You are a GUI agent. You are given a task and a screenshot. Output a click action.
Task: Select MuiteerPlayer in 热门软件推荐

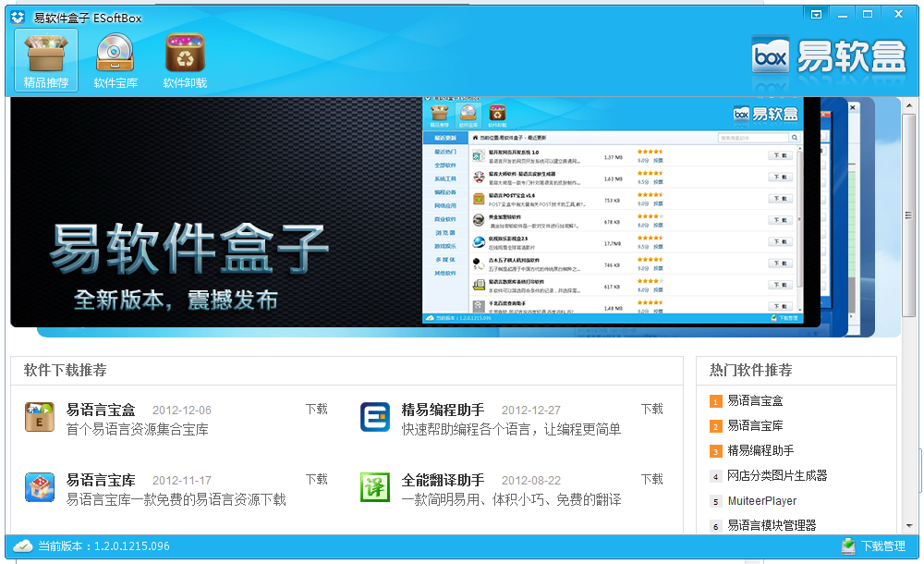pos(762,501)
